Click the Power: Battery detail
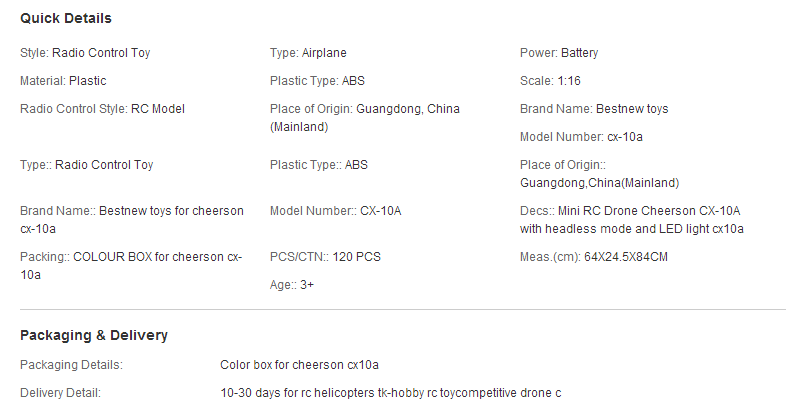The width and height of the screenshot is (786, 413). (x=559, y=53)
